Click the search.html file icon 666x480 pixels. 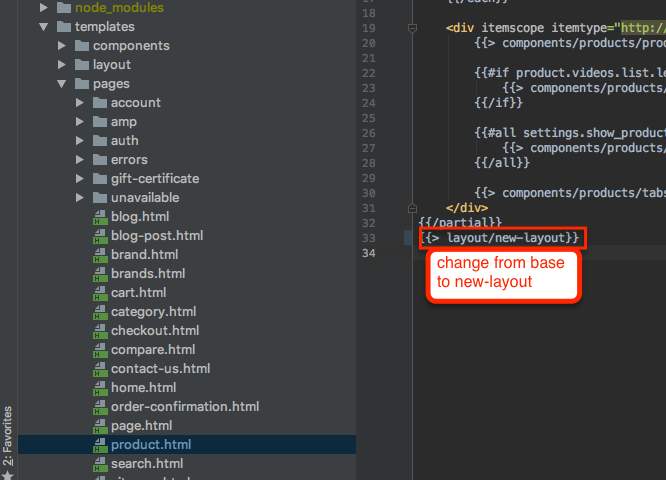point(100,464)
